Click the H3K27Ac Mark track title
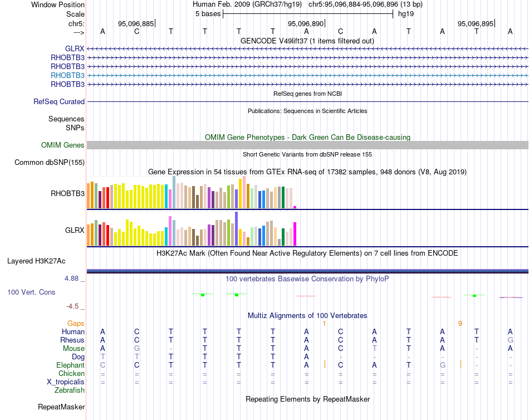Viewport: 529px width, 420px height. [x=307, y=253]
